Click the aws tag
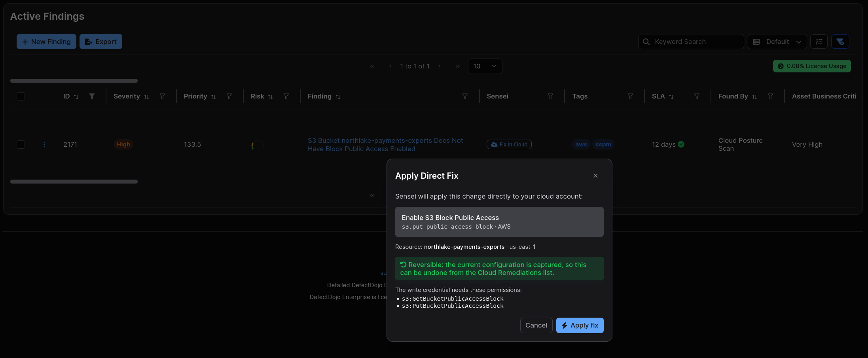 581,144
